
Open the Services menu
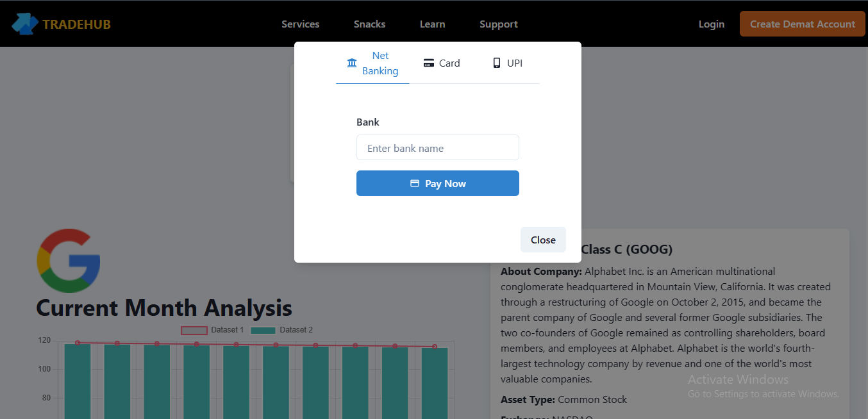[301, 24]
